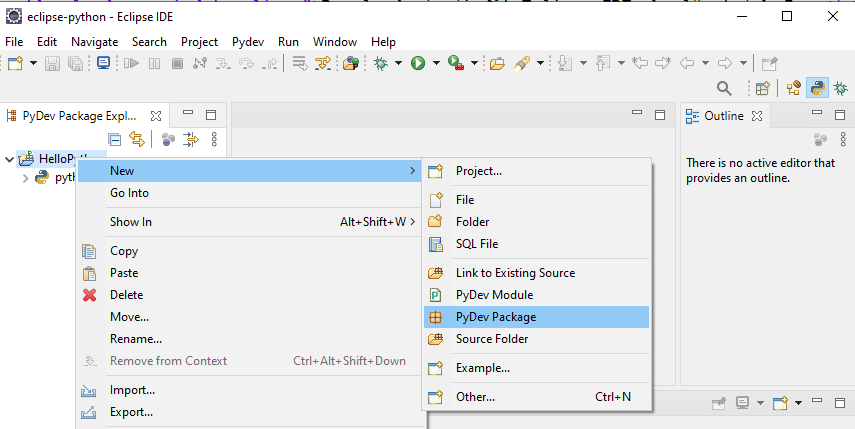Click the Step Over icon
The height and width of the screenshot is (429, 855).
[246, 63]
